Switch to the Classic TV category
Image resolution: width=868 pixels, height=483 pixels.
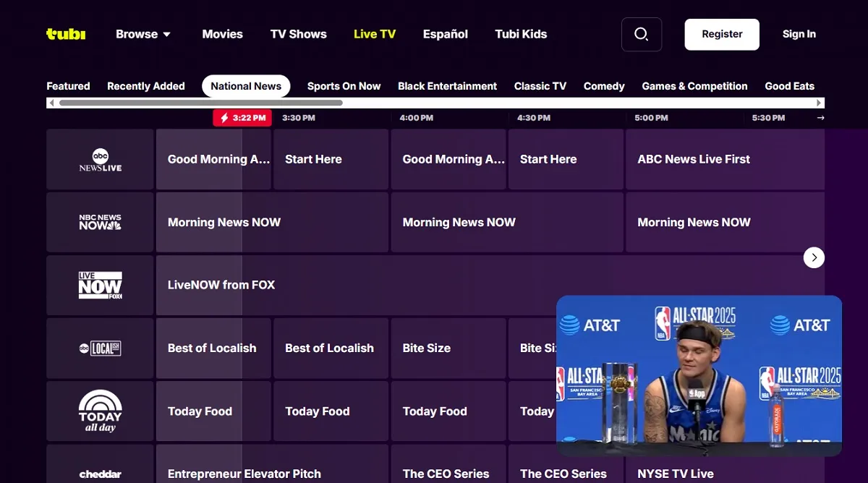tap(540, 86)
